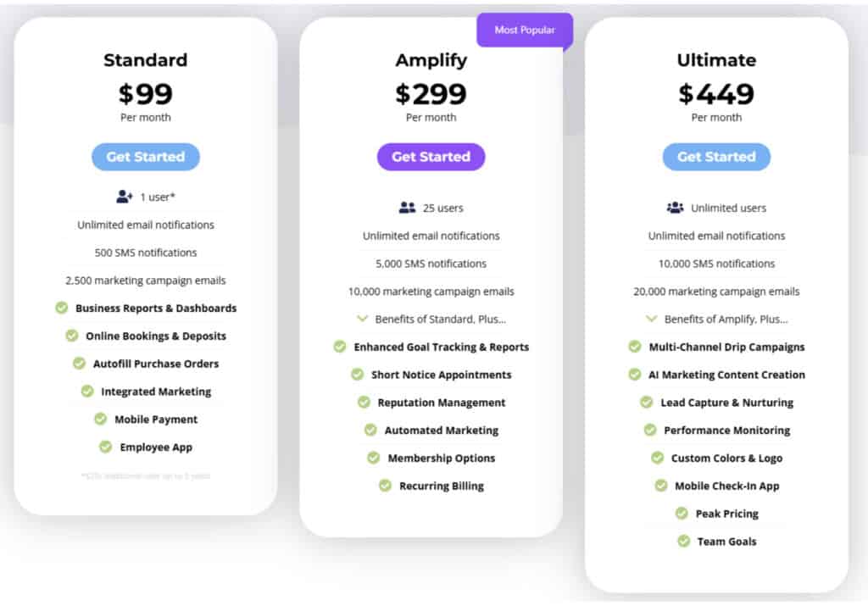
Task: Expand Benefits of Amplify, Plus list
Action: [x=717, y=319]
